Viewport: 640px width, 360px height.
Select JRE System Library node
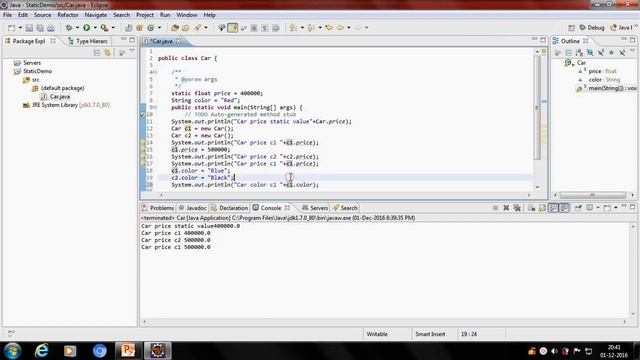pos(66,105)
